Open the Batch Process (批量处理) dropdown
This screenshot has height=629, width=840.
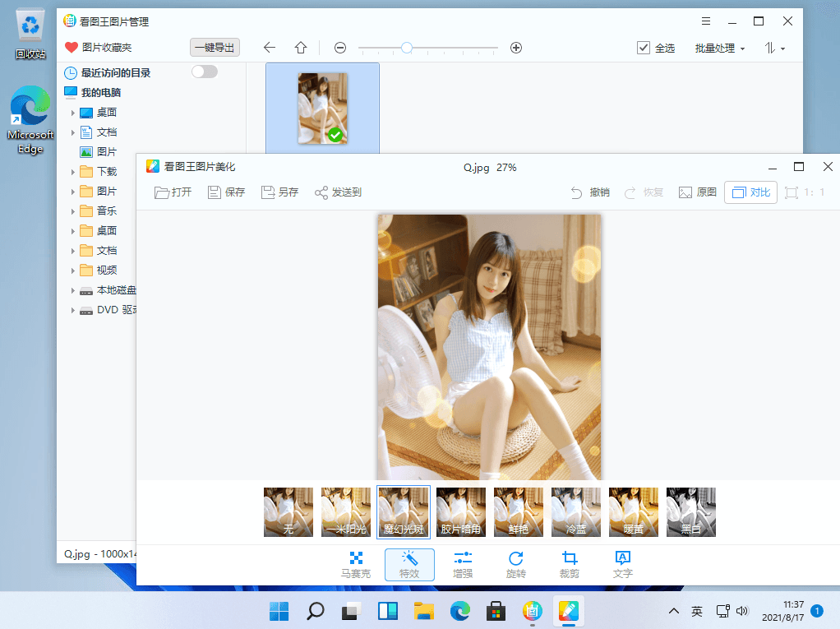pyautogui.click(x=719, y=49)
